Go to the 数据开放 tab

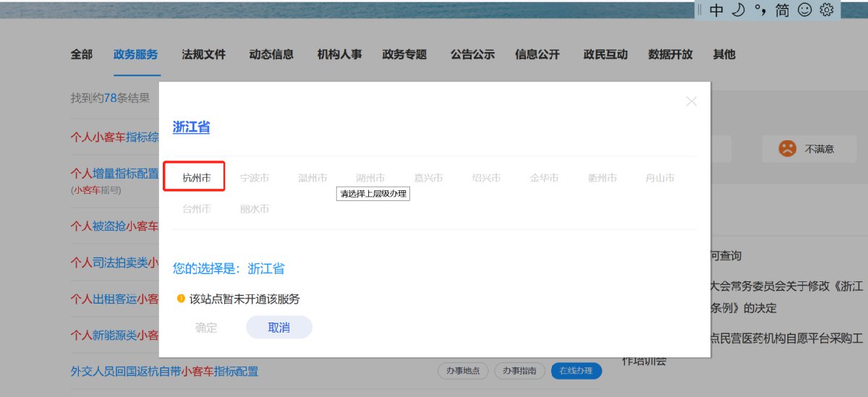tap(670, 54)
